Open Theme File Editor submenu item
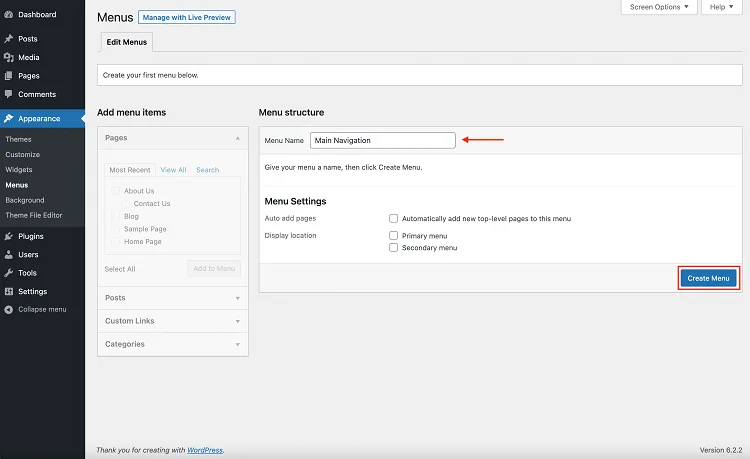 (34, 215)
